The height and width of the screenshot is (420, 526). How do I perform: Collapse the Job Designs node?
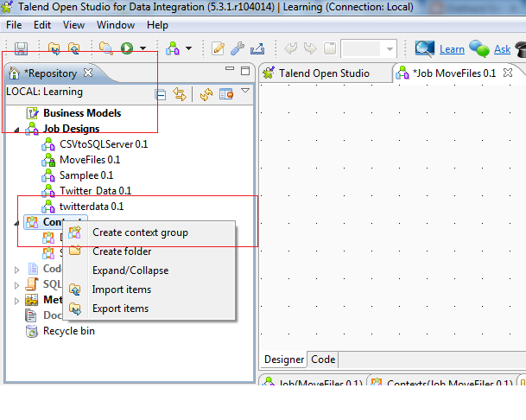pyautogui.click(x=16, y=130)
